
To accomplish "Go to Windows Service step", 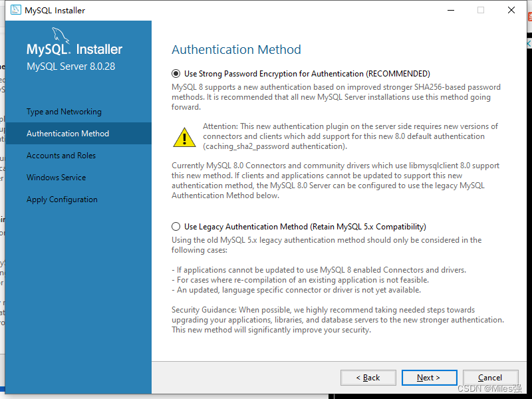I will (57, 178).
